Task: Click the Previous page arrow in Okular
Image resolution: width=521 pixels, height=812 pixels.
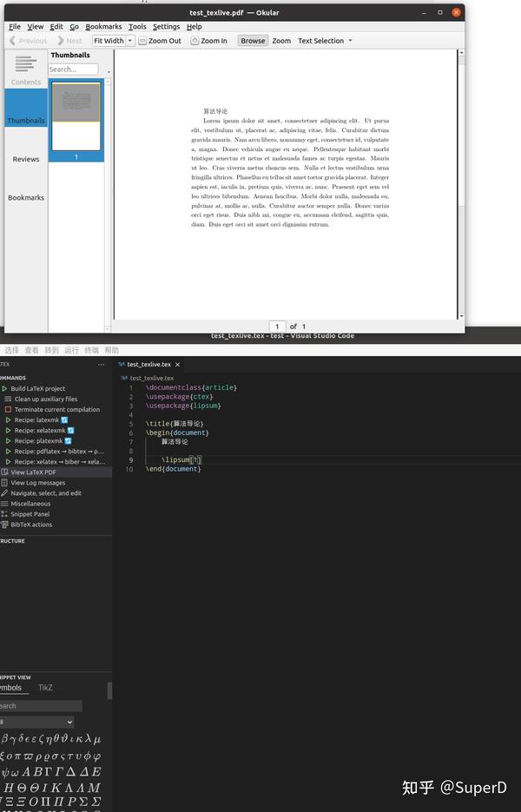Action: tap(13, 41)
